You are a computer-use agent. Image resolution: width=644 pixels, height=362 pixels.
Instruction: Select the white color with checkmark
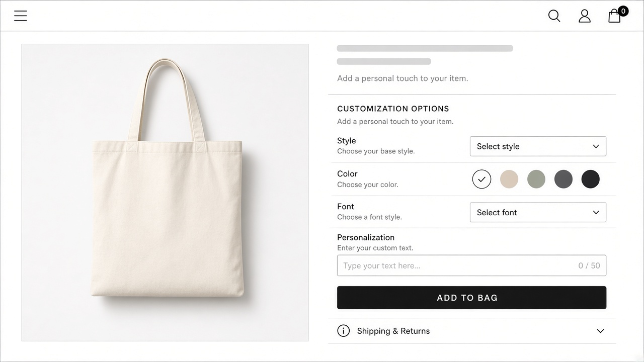point(481,179)
